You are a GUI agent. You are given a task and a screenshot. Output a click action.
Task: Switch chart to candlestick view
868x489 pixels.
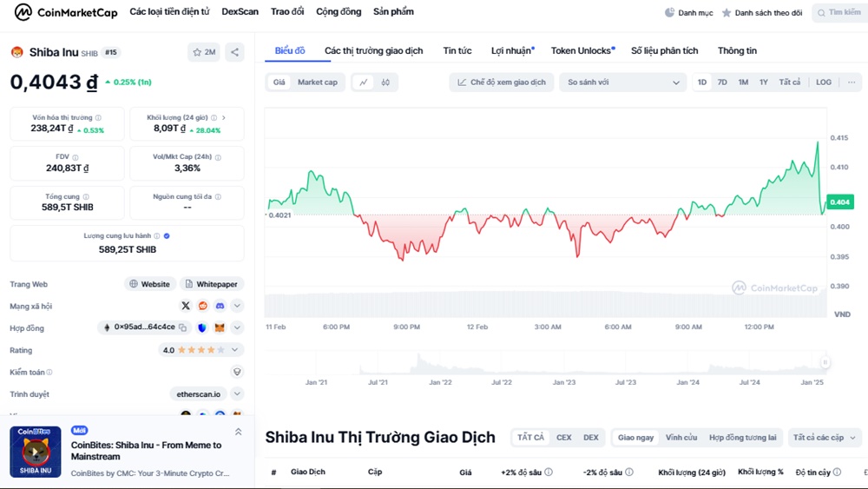(x=385, y=83)
